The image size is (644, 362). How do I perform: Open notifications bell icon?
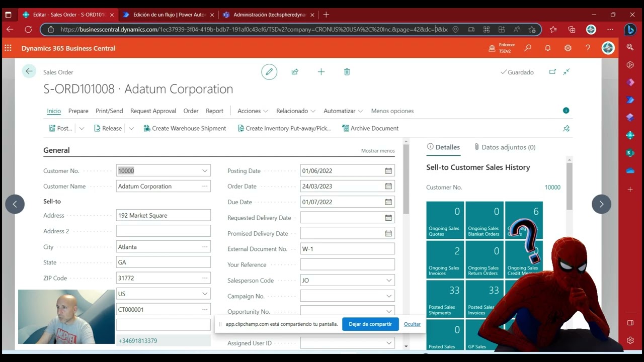548,48
